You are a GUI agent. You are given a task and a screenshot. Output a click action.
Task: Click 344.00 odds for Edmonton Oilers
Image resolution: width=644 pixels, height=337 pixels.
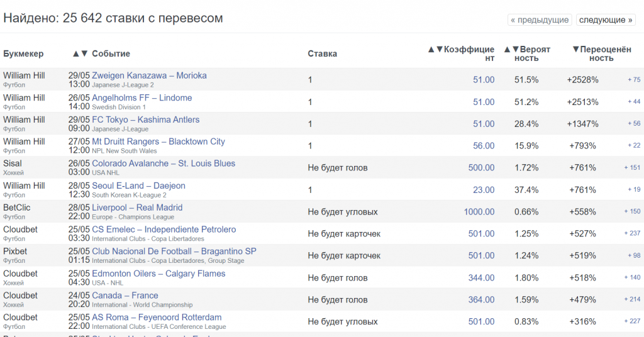click(481, 278)
